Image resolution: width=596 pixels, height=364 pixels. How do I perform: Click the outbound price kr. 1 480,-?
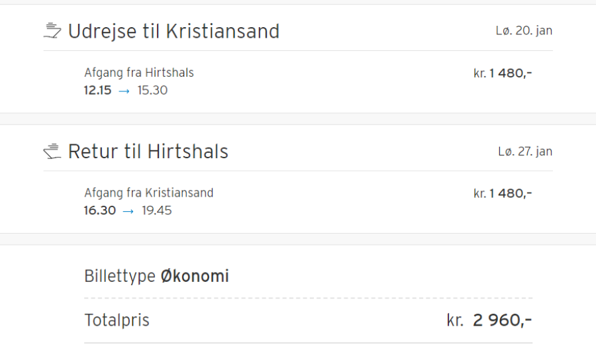(x=503, y=73)
